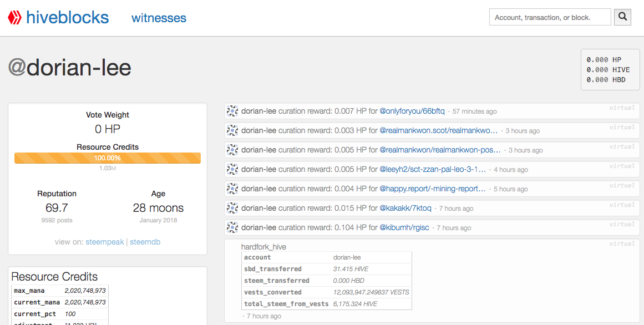
Task: Click the magnifying glass search button
Action: pyautogui.click(x=622, y=17)
